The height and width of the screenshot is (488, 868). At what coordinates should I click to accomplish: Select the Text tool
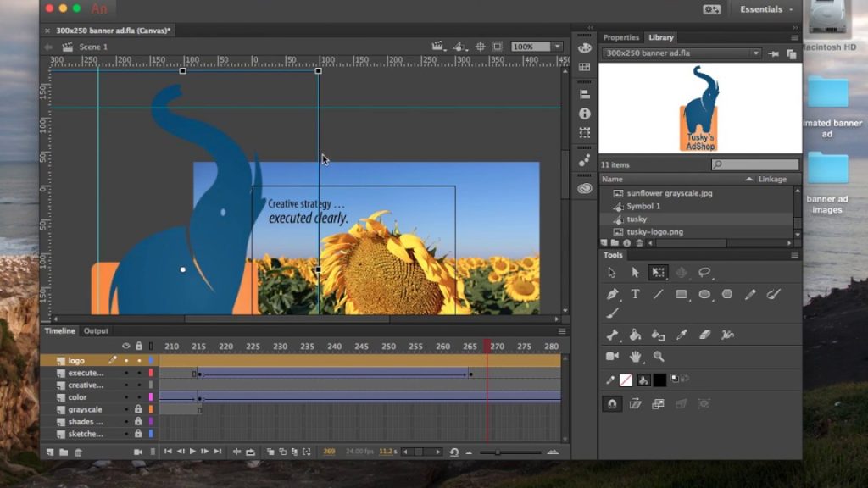[x=635, y=295]
